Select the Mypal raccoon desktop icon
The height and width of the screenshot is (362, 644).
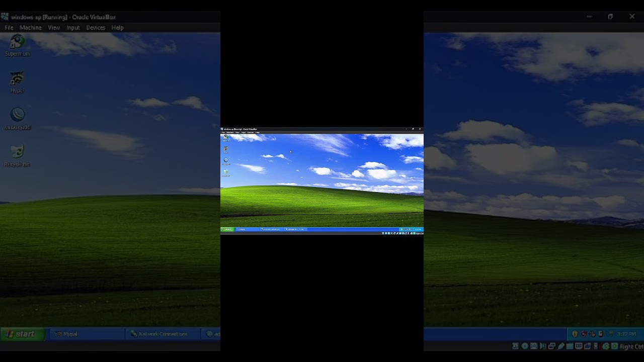[17, 82]
